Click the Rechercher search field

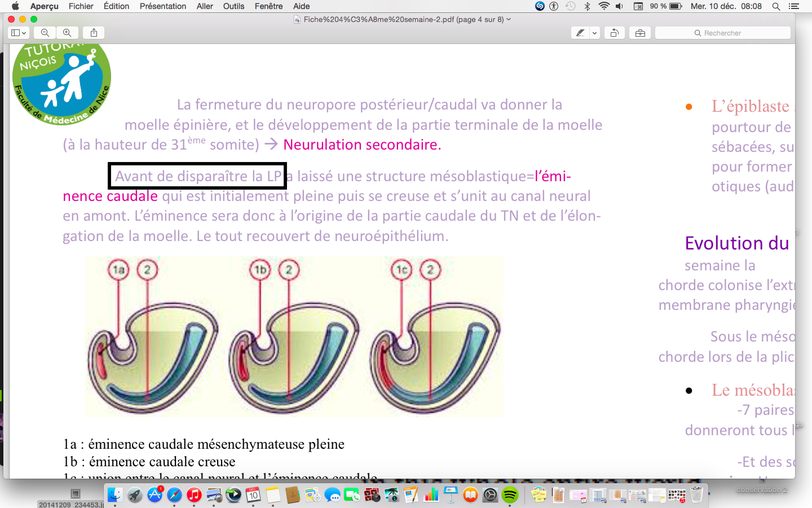[723, 33]
